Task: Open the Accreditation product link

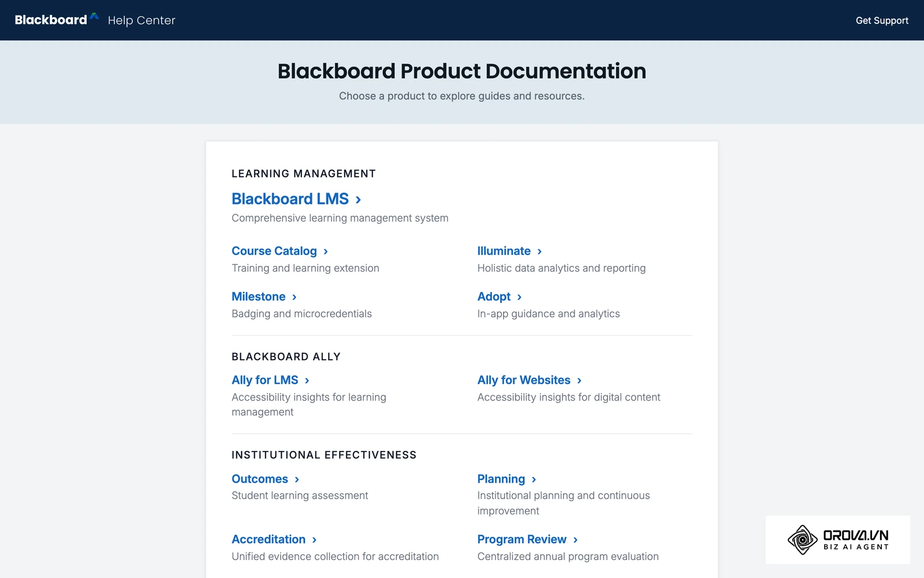Action: click(269, 539)
